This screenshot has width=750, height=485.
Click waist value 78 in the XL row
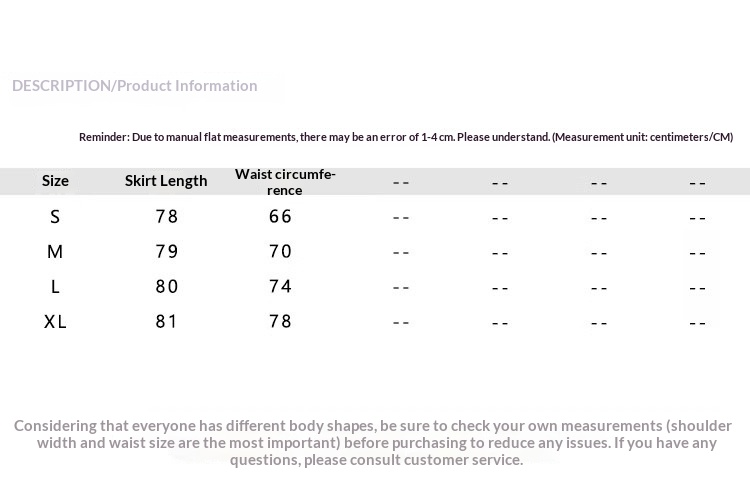click(281, 322)
